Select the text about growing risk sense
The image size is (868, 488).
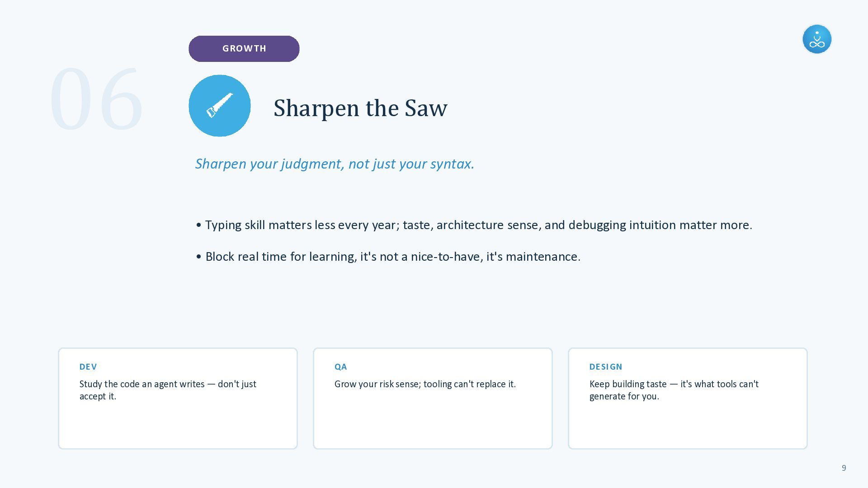pos(425,384)
